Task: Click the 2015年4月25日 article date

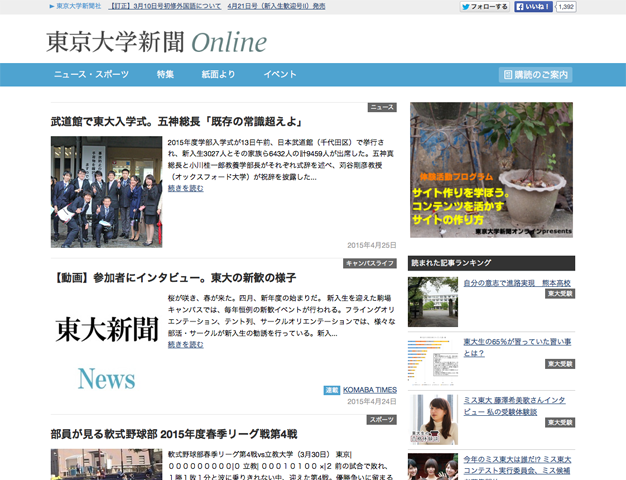Action: [x=372, y=245]
